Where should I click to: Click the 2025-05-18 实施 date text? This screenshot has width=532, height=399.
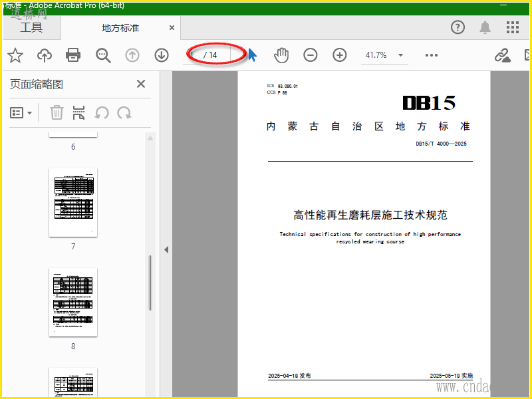click(452, 376)
